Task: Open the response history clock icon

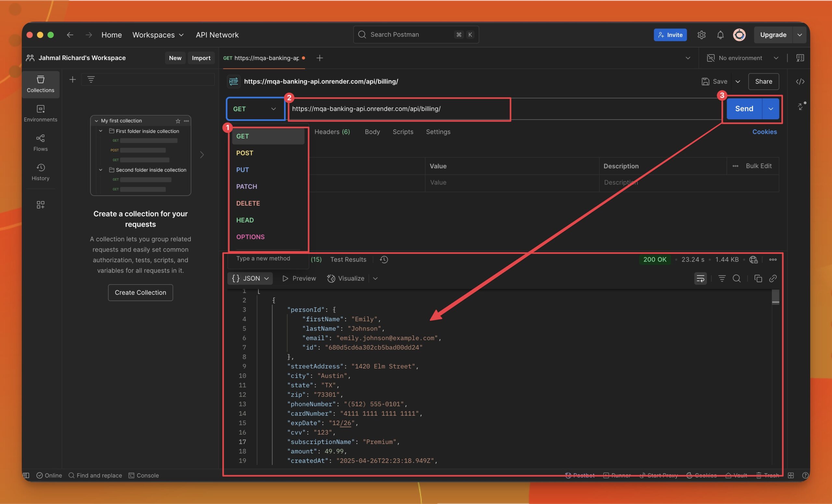Action: [x=384, y=259]
